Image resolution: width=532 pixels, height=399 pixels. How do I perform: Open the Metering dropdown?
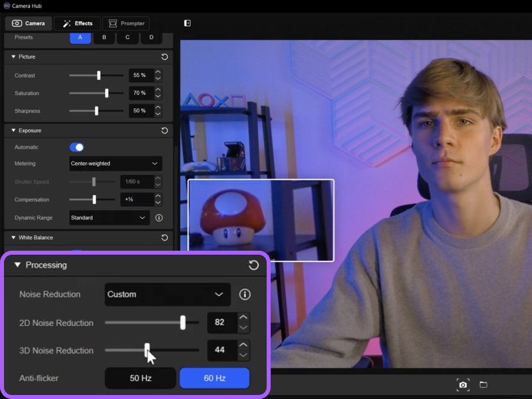115,164
